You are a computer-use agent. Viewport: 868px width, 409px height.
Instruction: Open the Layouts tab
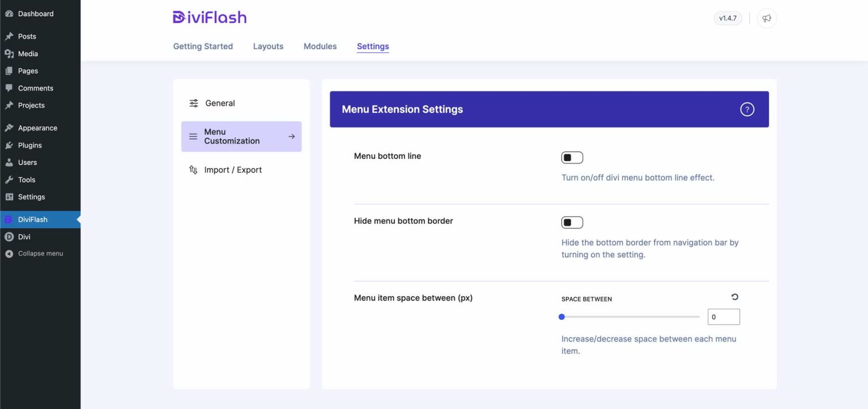[x=268, y=46]
